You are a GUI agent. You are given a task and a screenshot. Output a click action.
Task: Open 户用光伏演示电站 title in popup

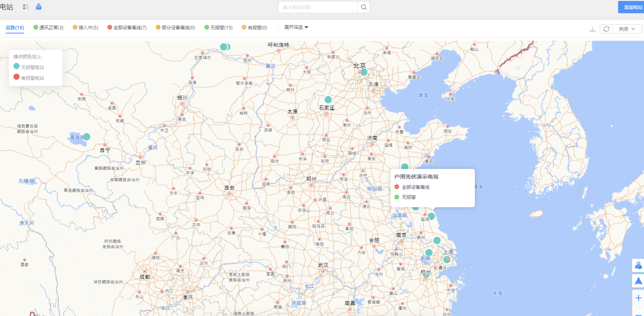pos(416,177)
